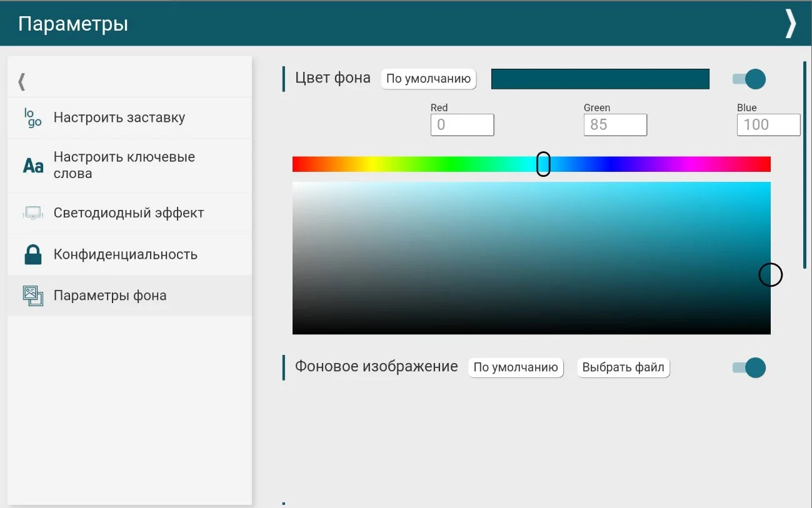Image resolution: width=812 pixels, height=508 pixels.
Task: Disable the Фоновое изображение switch
Action: tap(749, 368)
